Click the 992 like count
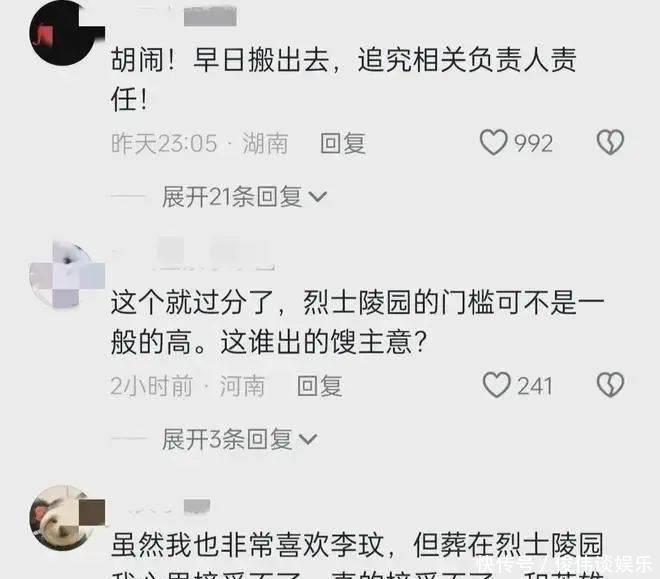The image size is (660, 579). 533,143
